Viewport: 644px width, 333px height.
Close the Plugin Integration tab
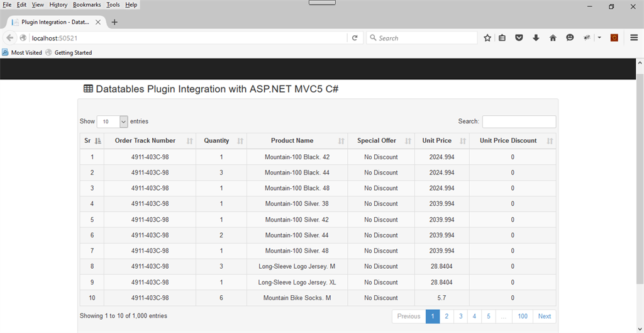click(97, 22)
